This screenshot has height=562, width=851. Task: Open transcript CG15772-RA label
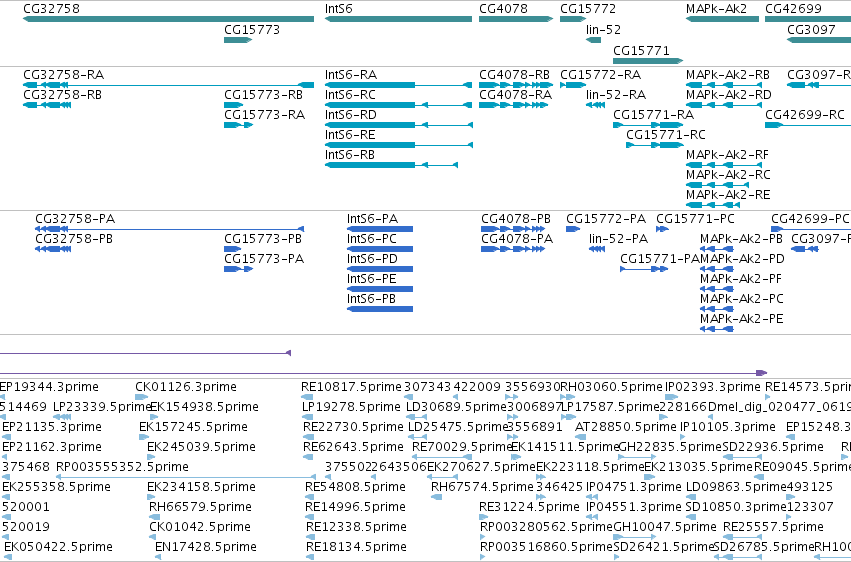[x=600, y=74]
